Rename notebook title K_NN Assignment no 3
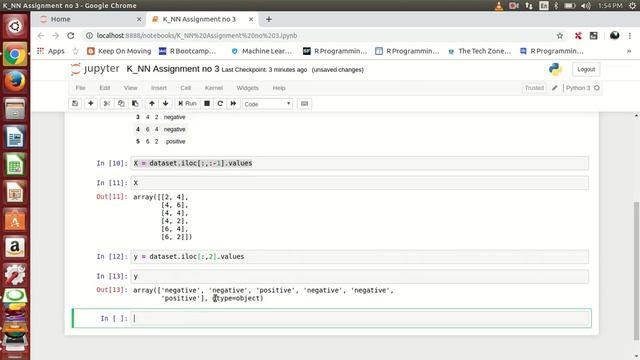The height and width of the screenshot is (360, 640). [x=173, y=69]
